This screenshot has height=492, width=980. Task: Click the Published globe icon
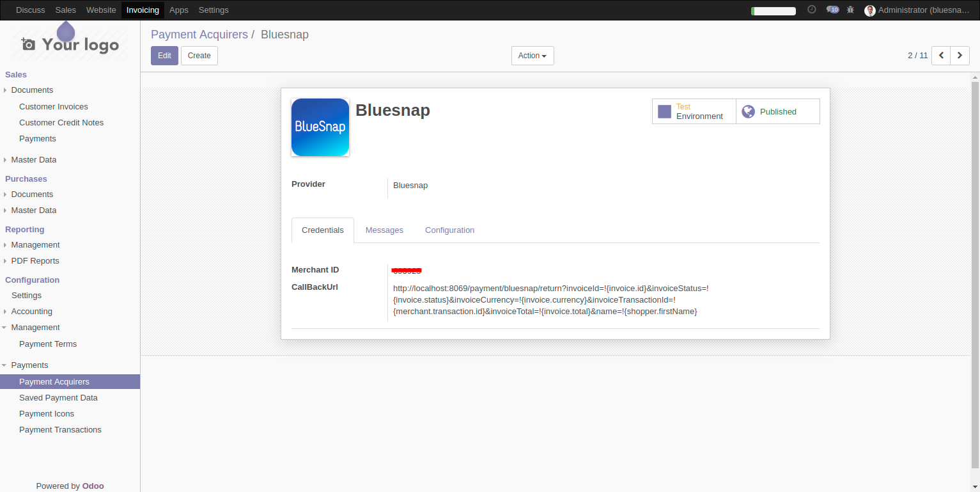tap(748, 111)
